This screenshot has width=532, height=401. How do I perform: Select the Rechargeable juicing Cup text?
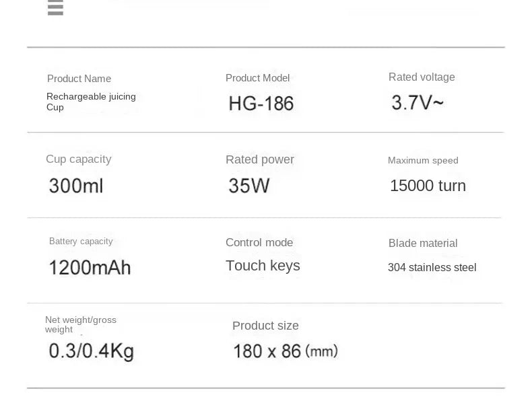tap(91, 102)
